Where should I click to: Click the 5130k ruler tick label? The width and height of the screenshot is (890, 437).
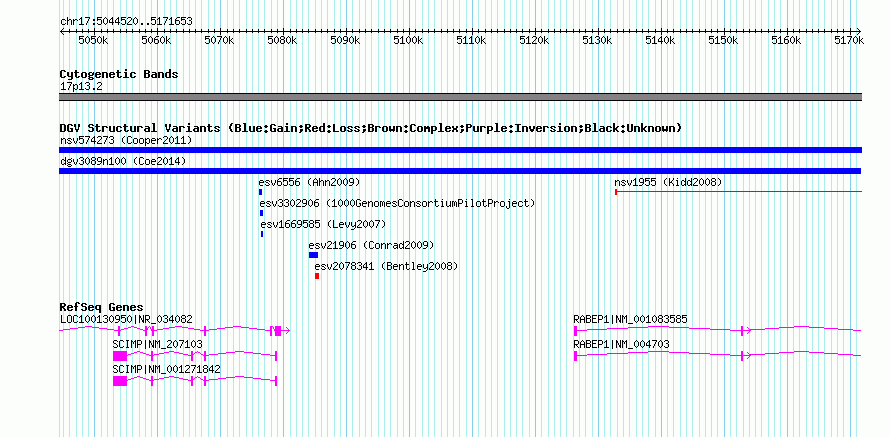pyautogui.click(x=597, y=41)
